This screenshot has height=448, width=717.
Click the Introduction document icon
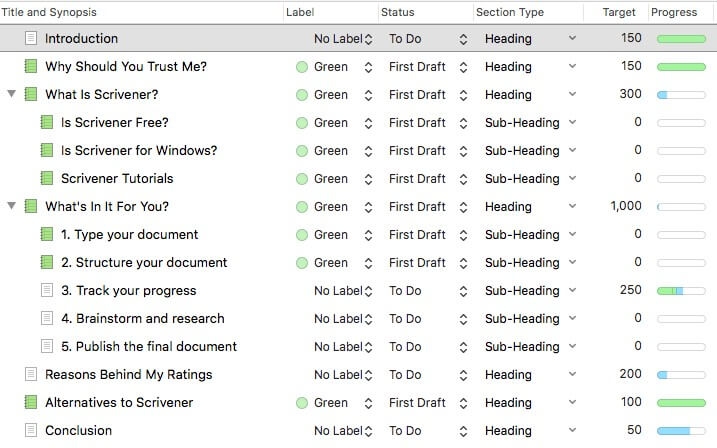tap(31, 38)
